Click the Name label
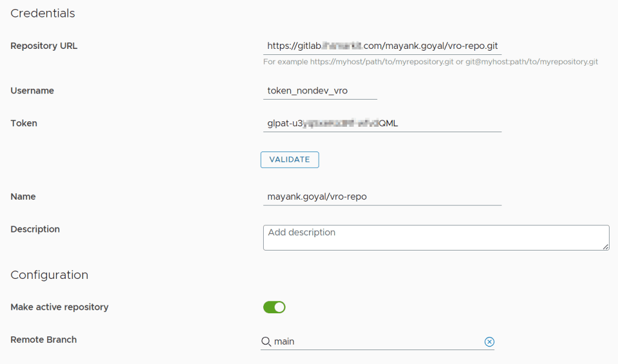618x364 pixels. (x=23, y=197)
